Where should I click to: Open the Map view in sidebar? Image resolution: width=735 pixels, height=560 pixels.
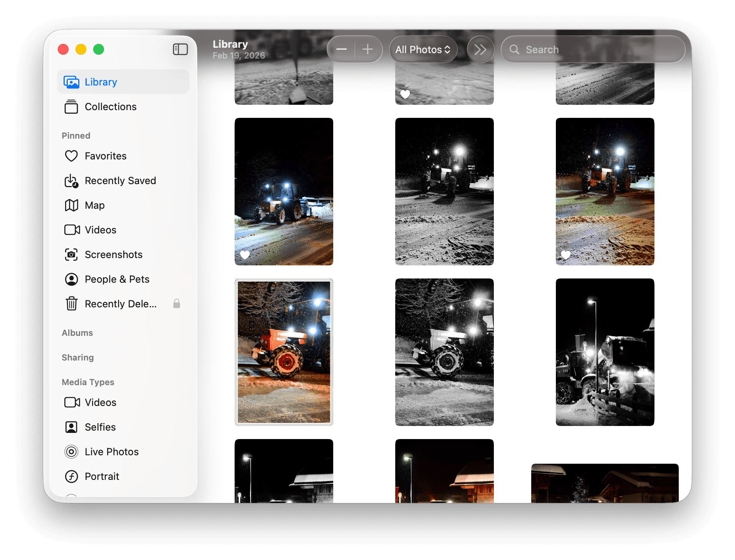coord(94,205)
